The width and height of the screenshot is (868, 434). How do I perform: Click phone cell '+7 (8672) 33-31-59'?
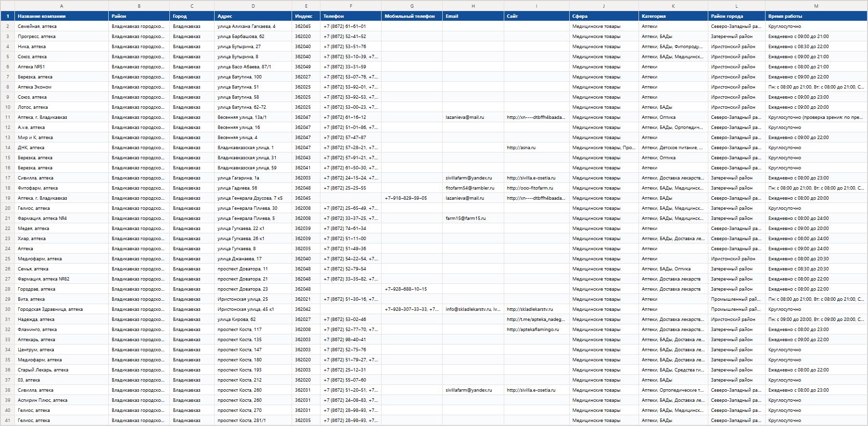(351, 67)
